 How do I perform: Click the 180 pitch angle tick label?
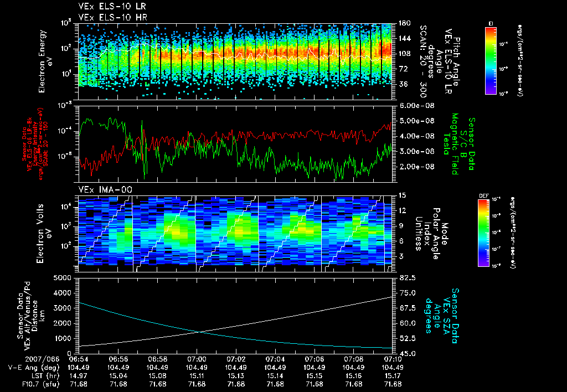[x=404, y=23]
